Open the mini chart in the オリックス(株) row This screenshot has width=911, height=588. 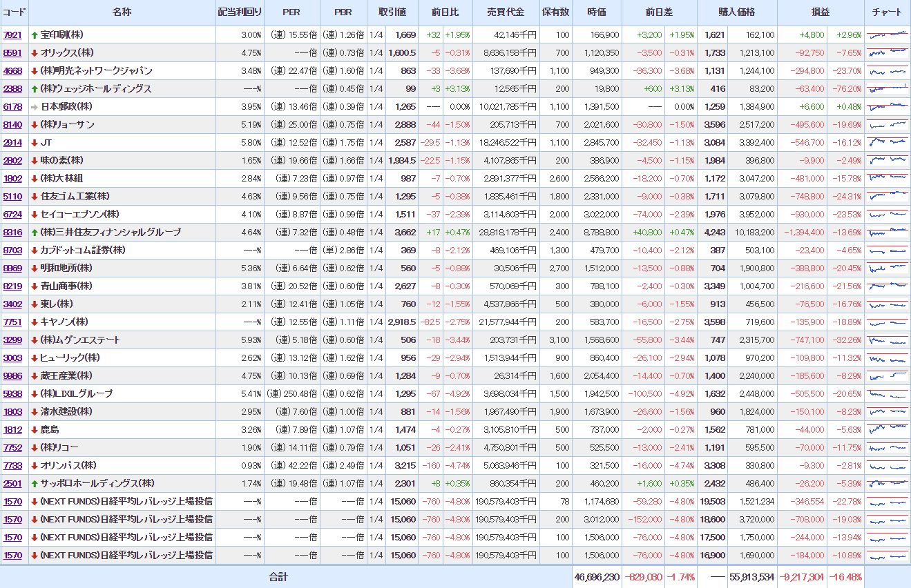[x=887, y=52]
